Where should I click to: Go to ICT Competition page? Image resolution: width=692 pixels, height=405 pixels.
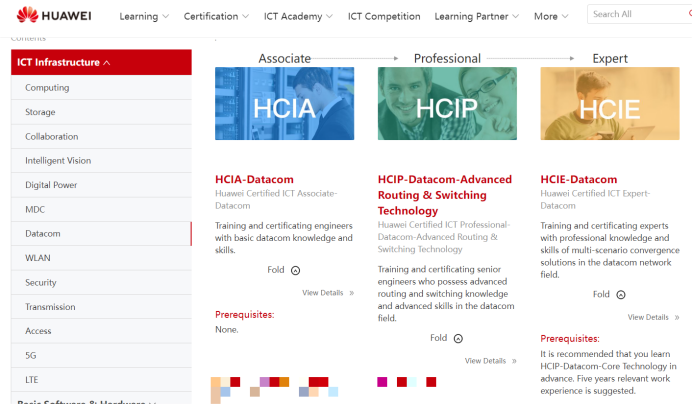[384, 16]
